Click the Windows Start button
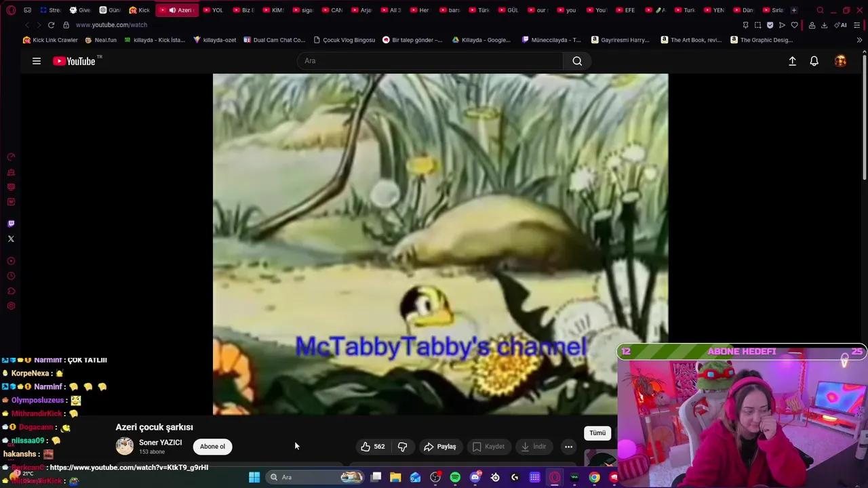 point(254,477)
